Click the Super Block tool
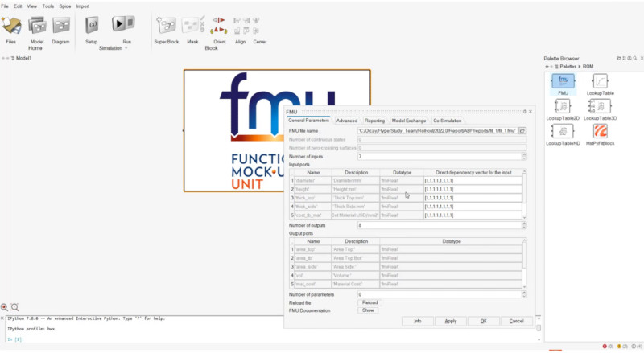The width and height of the screenshot is (644, 353). coord(166,26)
